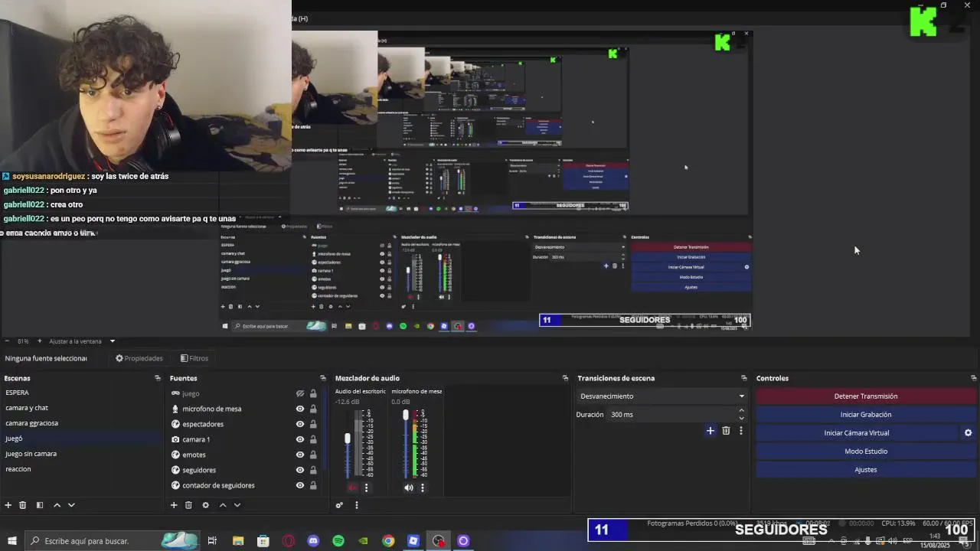Undock the Controles panel

973,378
